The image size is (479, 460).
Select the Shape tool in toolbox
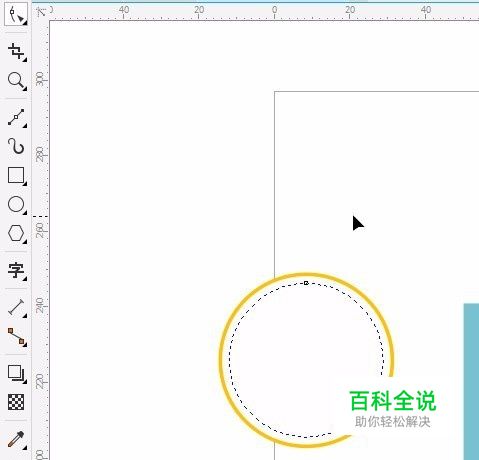point(16,15)
